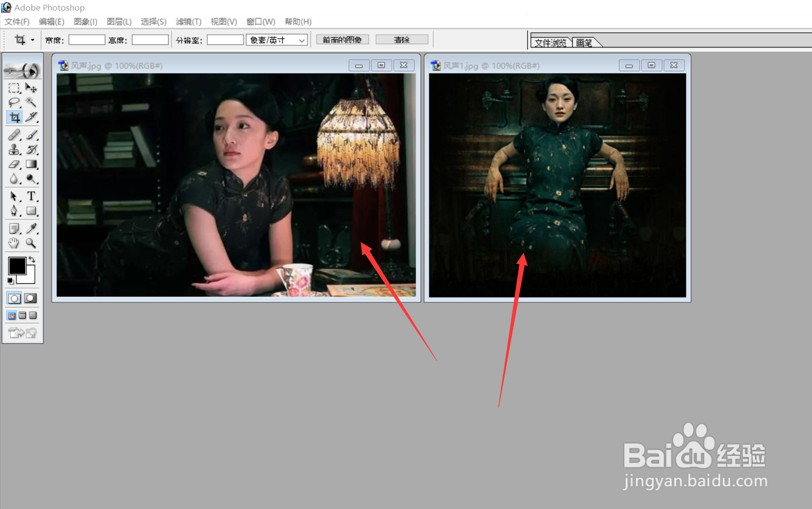
Task: Open the 图象(I) menu
Action: pyautogui.click(x=85, y=22)
